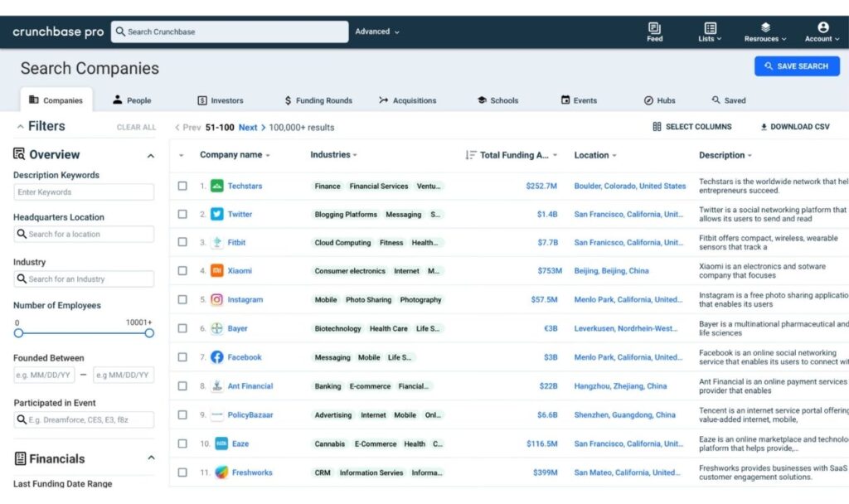Screen dimensions: 849x504
Task: Switch to the Funding Rounds tab
Action: 318,100
